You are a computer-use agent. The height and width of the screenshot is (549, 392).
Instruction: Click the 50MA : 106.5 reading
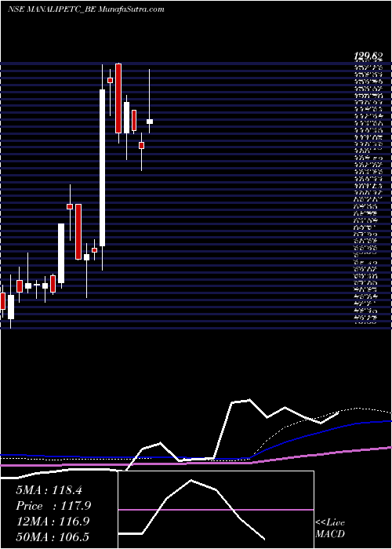pos(53,536)
